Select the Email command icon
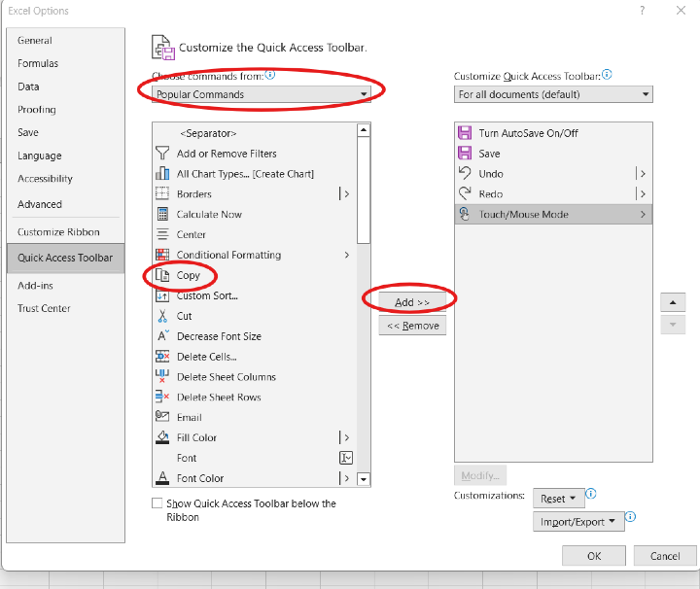The width and height of the screenshot is (700, 589). click(162, 417)
